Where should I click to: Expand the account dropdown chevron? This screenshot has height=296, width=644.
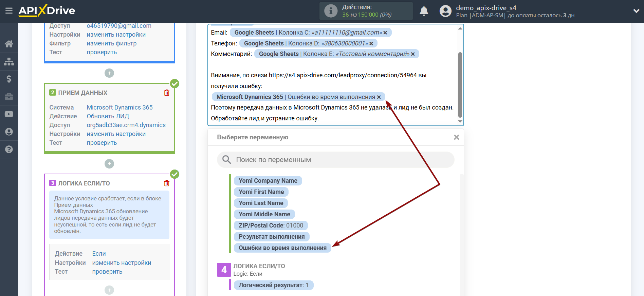click(636, 11)
